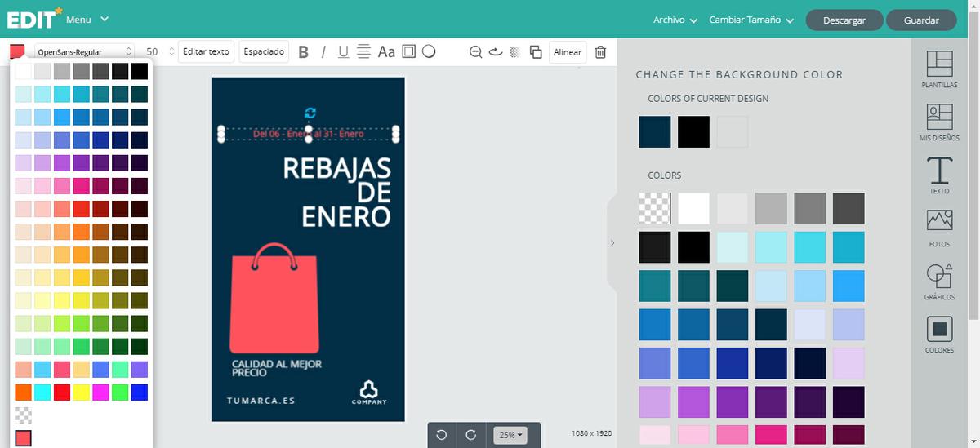Select the Company logo graphic
The image size is (980, 448).
[x=369, y=393]
